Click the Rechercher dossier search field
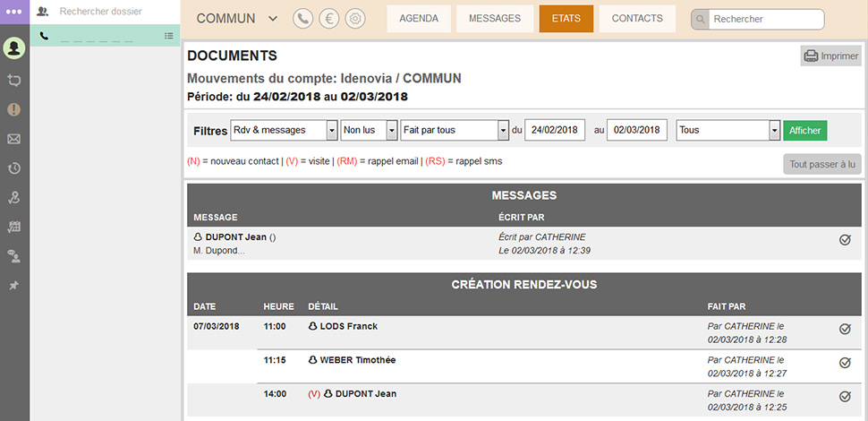This screenshot has height=421, width=868. pyautogui.click(x=101, y=11)
